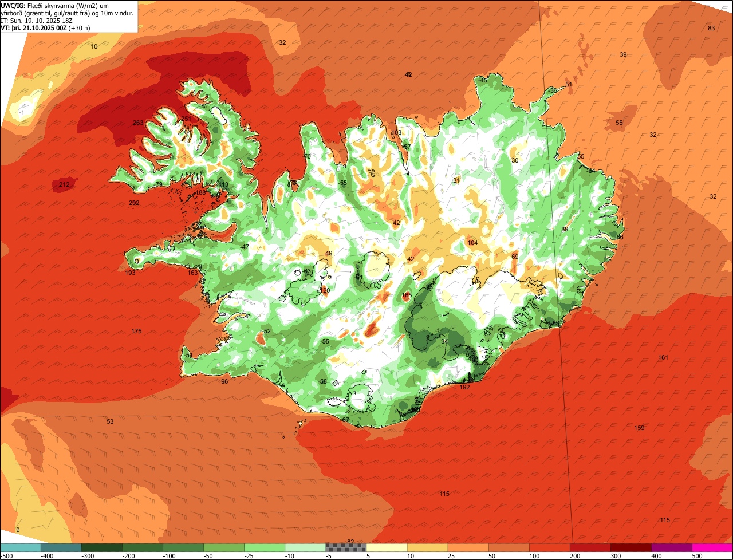This screenshot has height=560, width=733.
Task: Click the '-36' value on the map
Action: pyautogui.click(x=552, y=90)
